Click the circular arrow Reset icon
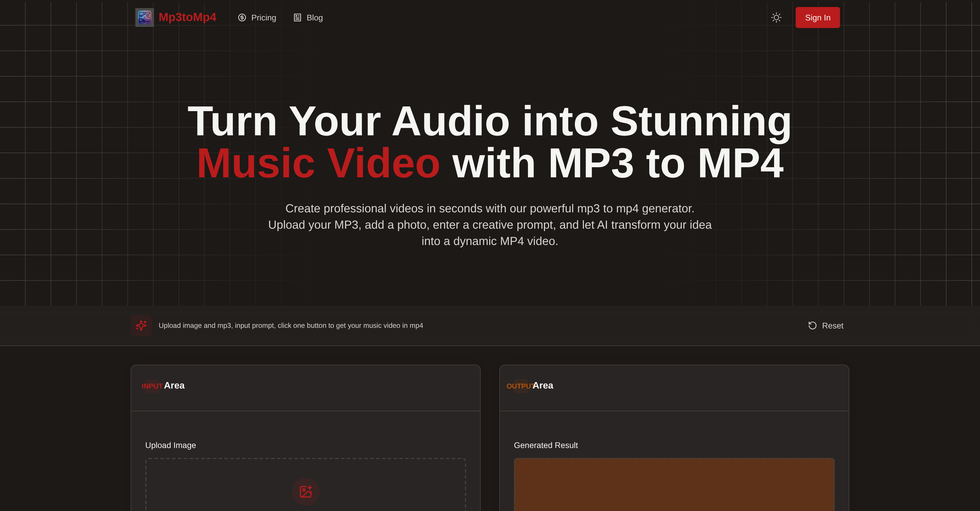 point(812,325)
